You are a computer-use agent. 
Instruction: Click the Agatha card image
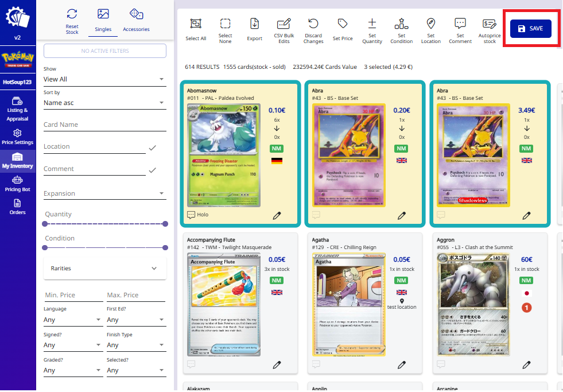tap(348, 304)
